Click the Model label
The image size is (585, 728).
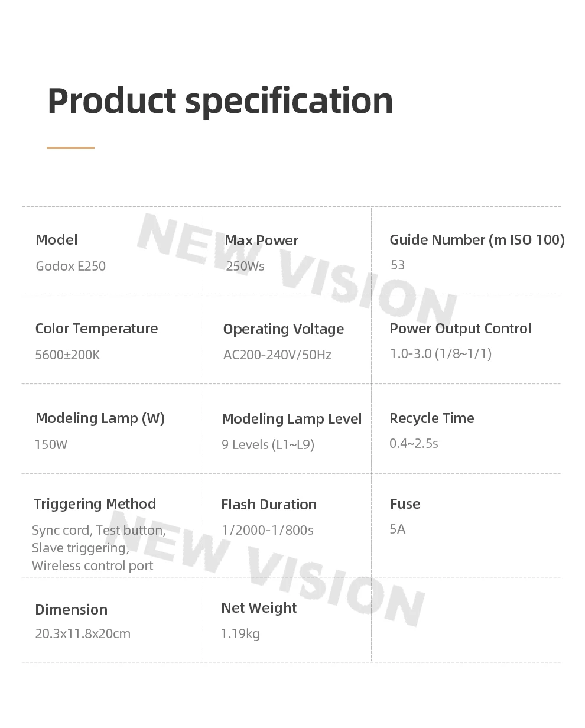pos(57,240)
